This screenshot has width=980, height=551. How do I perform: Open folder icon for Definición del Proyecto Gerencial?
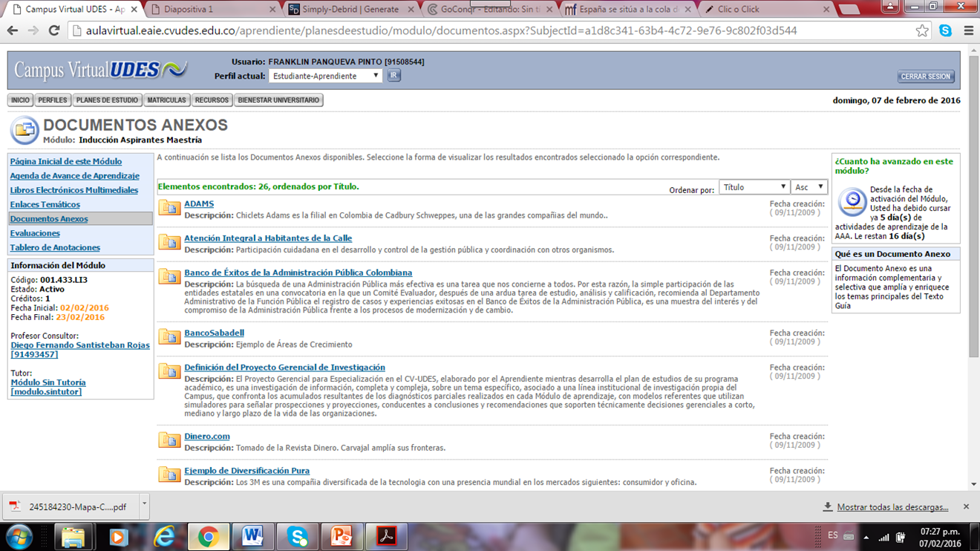(x=169, y=371)
